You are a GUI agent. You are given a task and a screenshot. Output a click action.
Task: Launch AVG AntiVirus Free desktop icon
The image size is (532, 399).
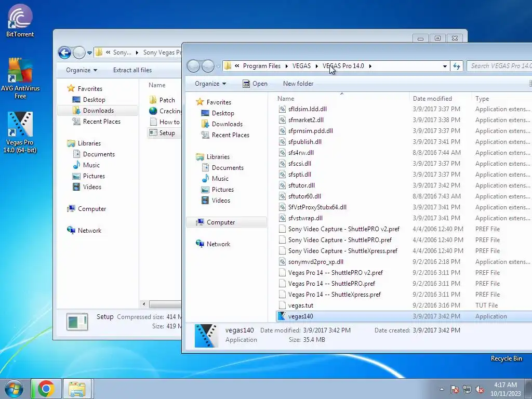tap(20, 78)
